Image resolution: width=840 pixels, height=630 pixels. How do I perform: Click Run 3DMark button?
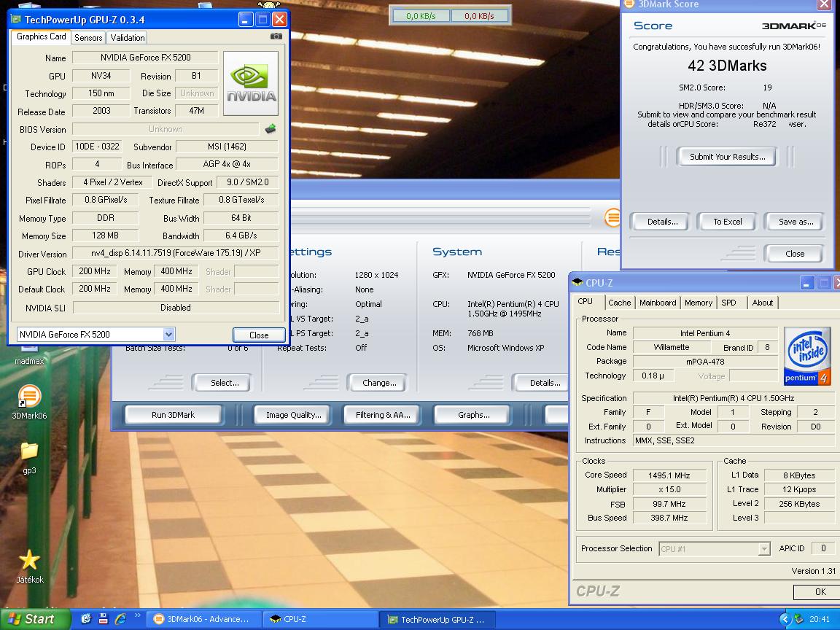pos(173,415)
